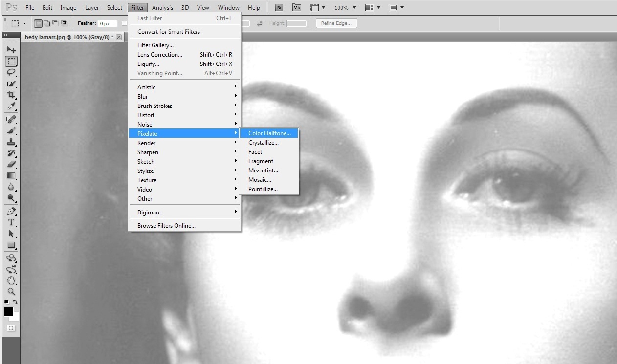Choose Mosaic from the Pixelate submenu

pyautogui.click(x=269, y=180)
